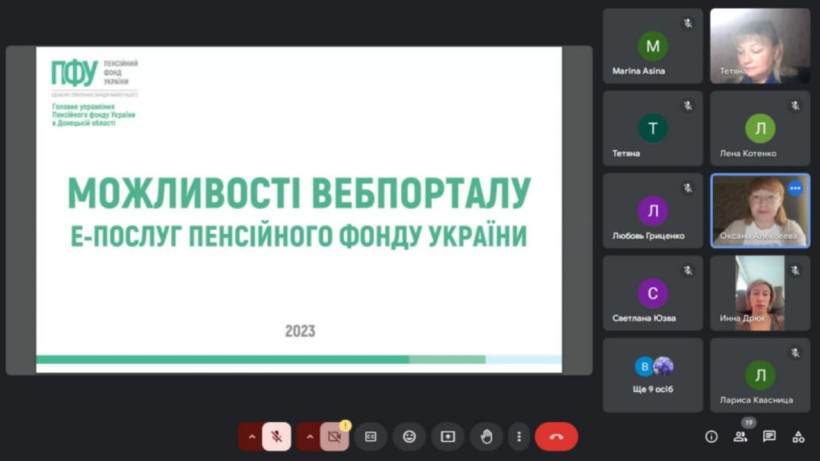
Task: Turn on the camera button
Action: (334, 436)
